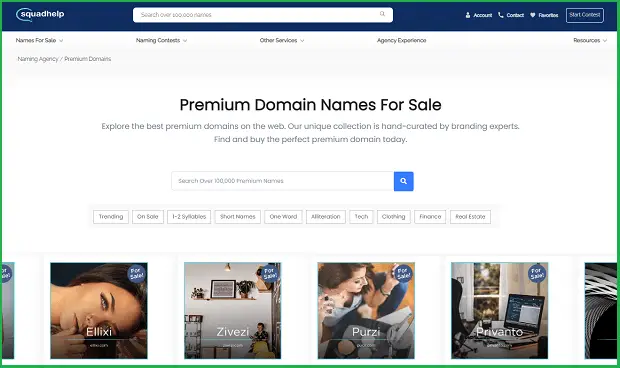Select the Clothing filter tag
Image resolution: width=620 pixels, height=368 pixels.
(x=393, y=217)
